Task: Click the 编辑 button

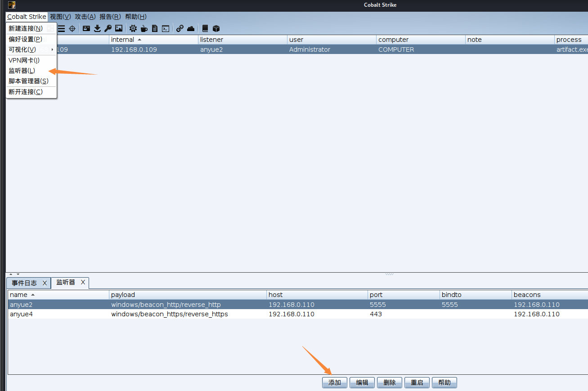Action: click(362, 382)
